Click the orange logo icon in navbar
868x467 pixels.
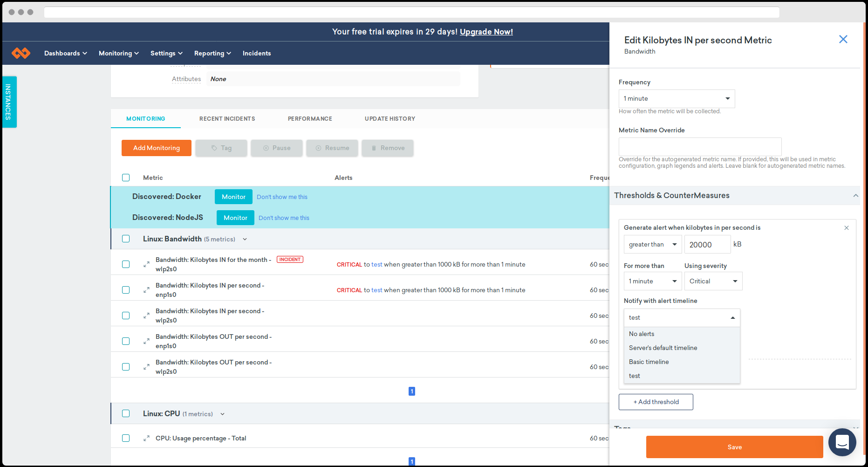click(x=21, y=53)
